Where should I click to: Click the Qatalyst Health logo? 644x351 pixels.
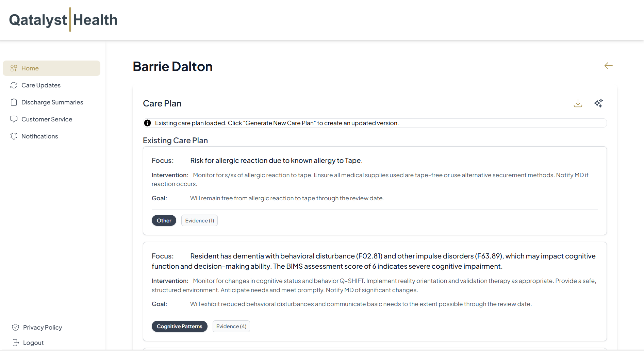[63, 20]
